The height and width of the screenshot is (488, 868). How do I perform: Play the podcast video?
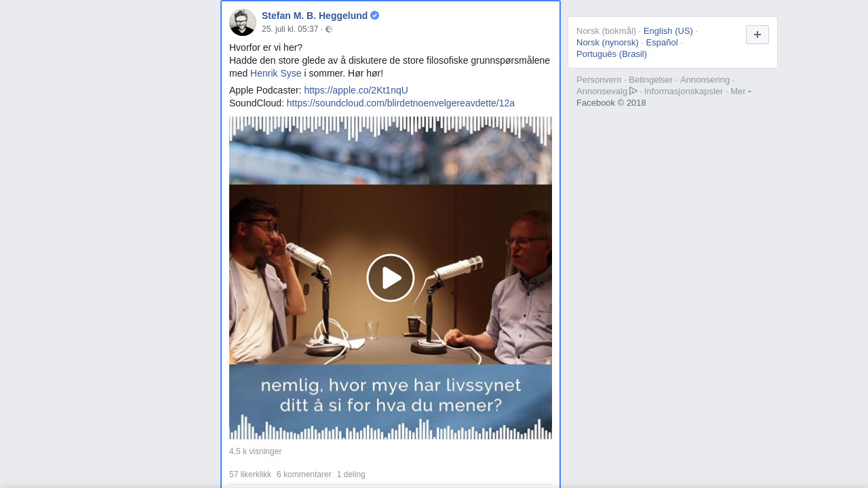tap(391, 278)
